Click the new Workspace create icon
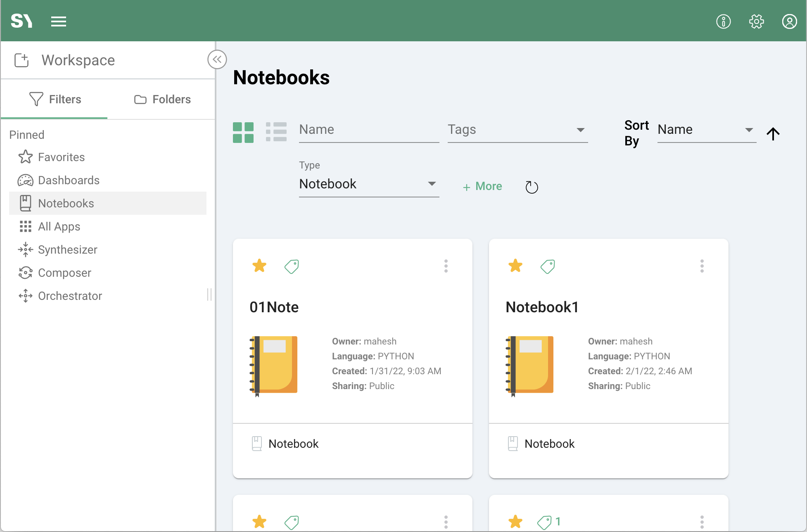807x532 pixels. 21,60
